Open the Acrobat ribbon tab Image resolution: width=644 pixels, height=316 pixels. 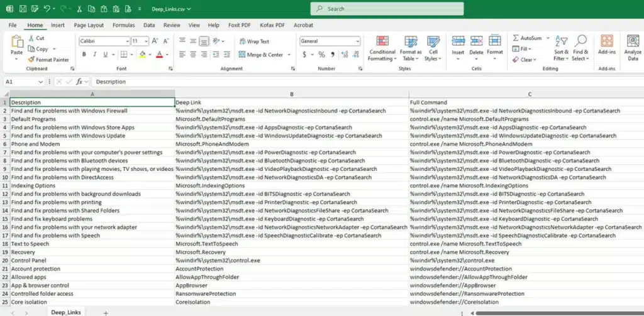pyautogui.click(x=304, y=25)
